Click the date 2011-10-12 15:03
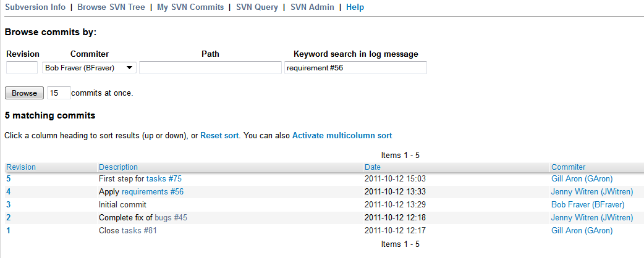 pos(395,178)
